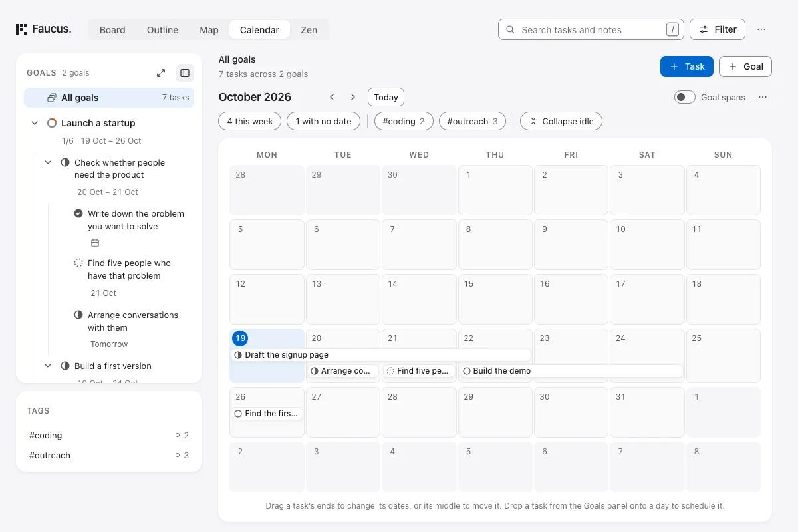Select All goals in the sidebar
Screen dimensions: 798x532
point(109,98)
